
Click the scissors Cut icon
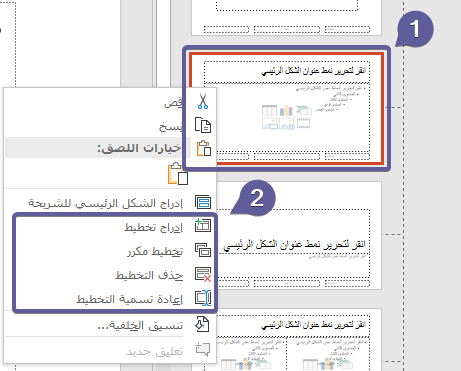[203, 101]
